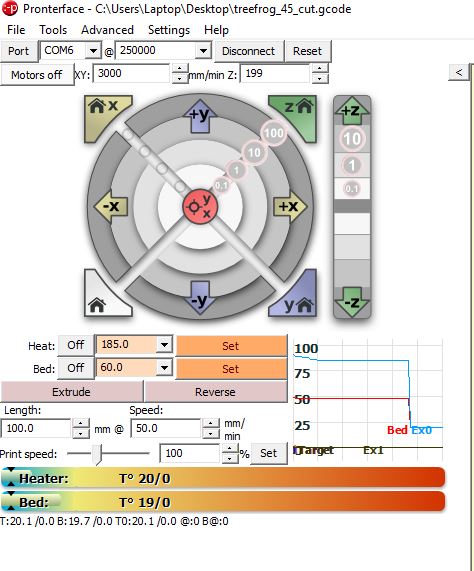474x571 pixels.
Task: Click the Port button
Action: (x=19, y=51)
